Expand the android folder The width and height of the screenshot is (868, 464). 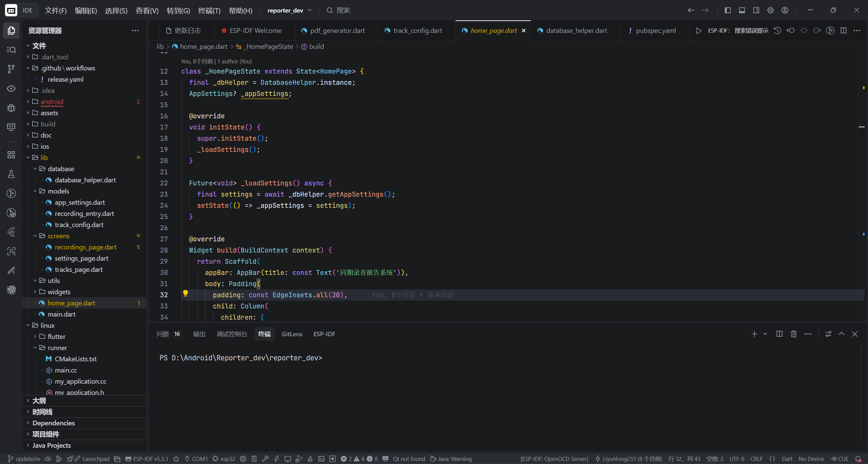click(x=52, y=102)
